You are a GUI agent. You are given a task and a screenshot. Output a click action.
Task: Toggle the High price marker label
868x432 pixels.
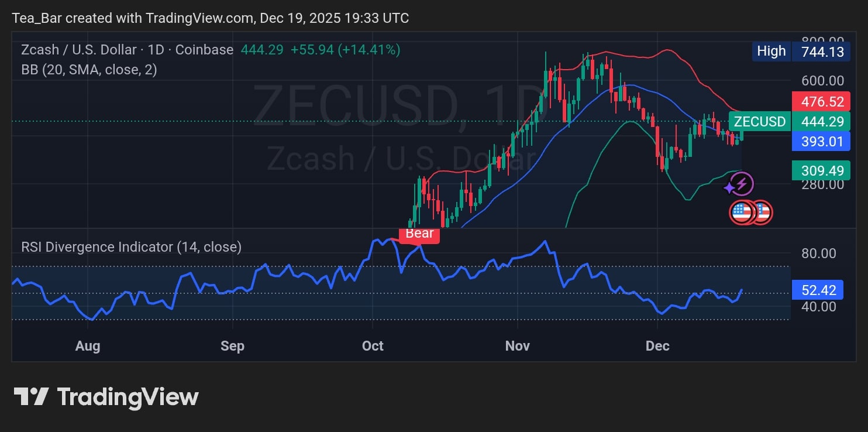pos(771,52)
